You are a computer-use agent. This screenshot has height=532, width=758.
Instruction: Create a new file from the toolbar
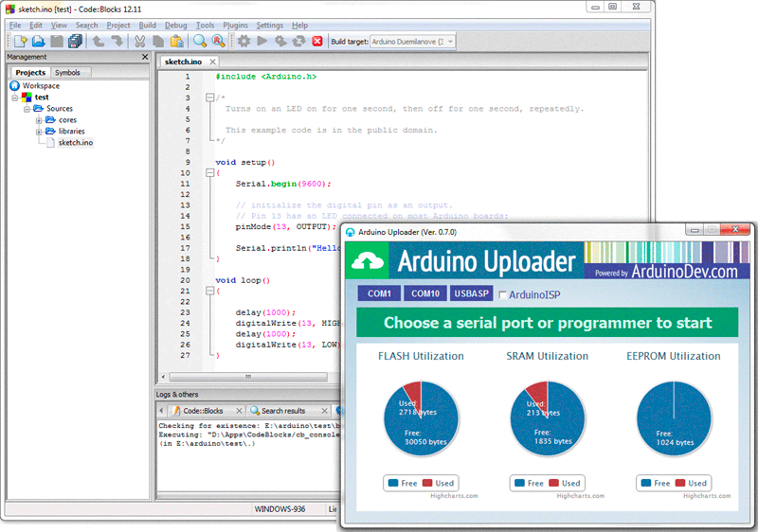tap(20, 42)
